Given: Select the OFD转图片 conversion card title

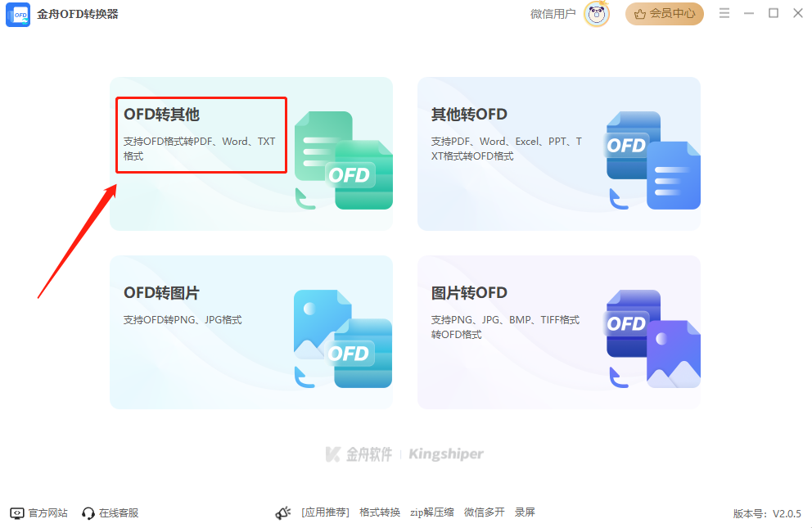Looking at the screenshot, I should point(161,293).
